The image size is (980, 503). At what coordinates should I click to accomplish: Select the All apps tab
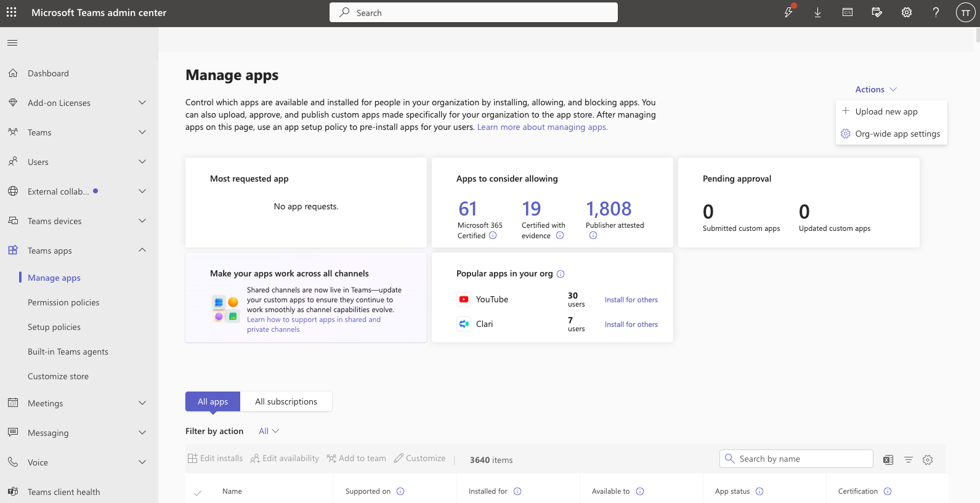(x=213, y=401)
